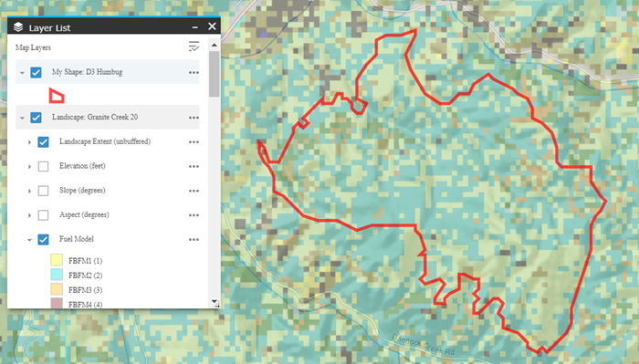Minimize the Layer List panel
Viewport: 639px width, 364px height.
pos(194,27)
